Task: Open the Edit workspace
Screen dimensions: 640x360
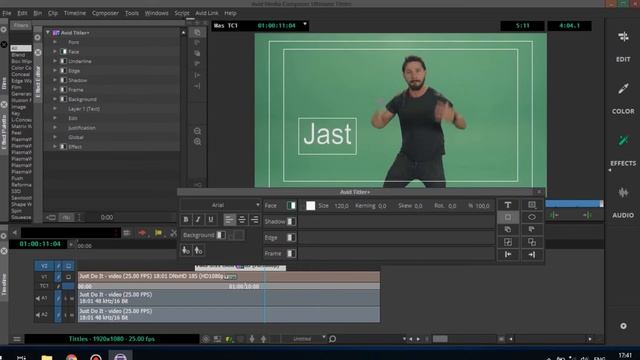Action: click(623, 46)
